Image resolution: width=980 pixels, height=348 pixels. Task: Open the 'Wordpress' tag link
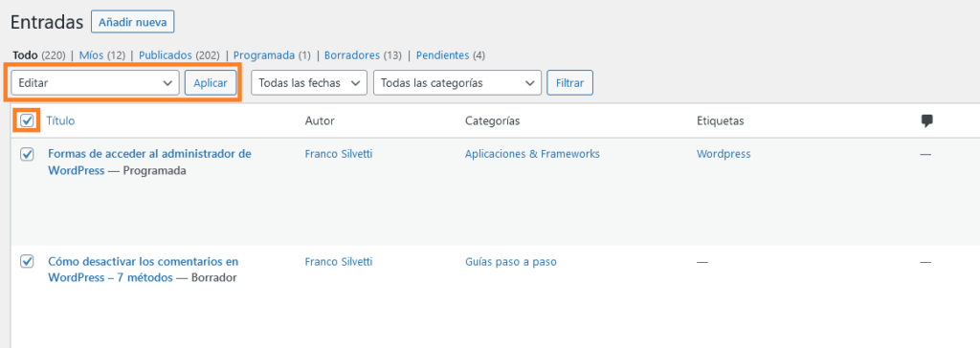pyautogui.click(x=724, y=154)
